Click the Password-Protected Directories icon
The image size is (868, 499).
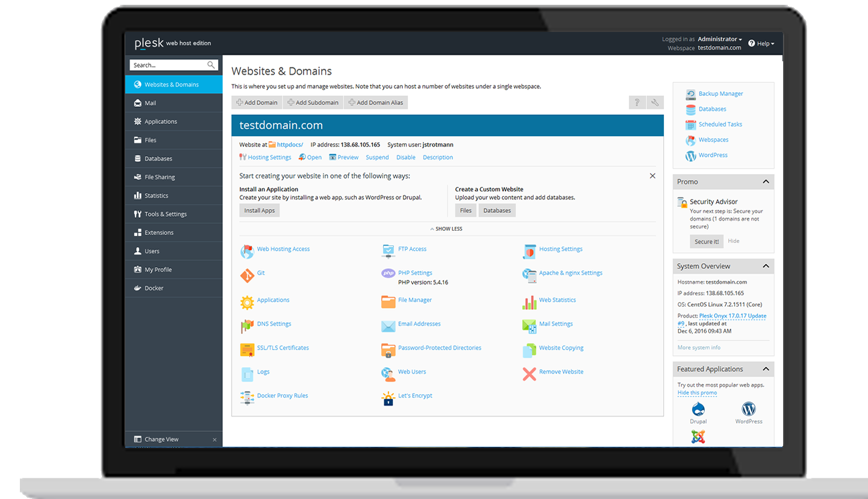click(x=388, y=350)
